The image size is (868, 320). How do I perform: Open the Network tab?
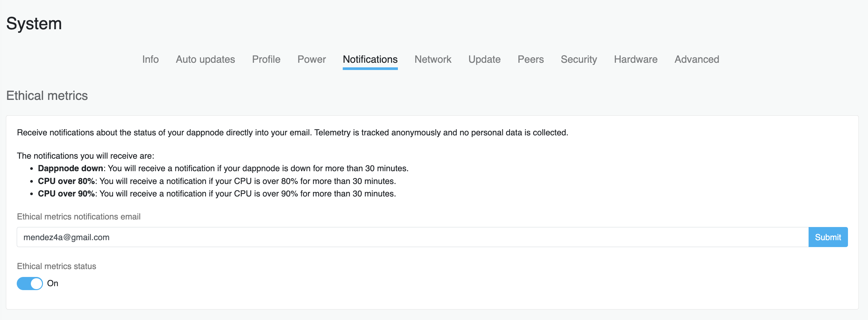(433, 59)
